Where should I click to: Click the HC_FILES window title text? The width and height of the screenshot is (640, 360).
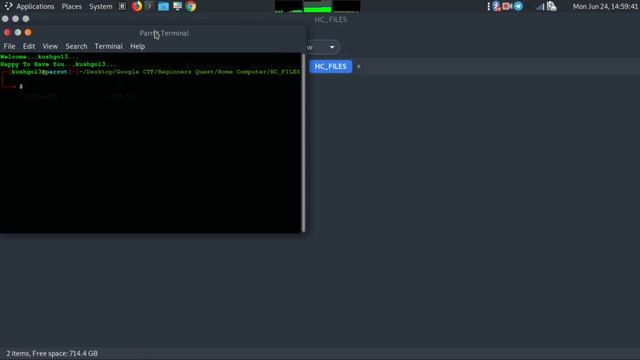(331, 20)
